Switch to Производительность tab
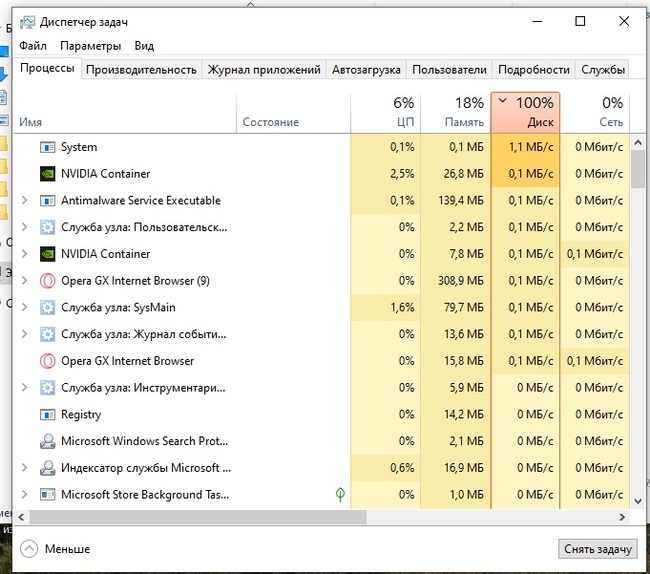The image size is (650, 574). pyautogui.click(x=141, y=70)
